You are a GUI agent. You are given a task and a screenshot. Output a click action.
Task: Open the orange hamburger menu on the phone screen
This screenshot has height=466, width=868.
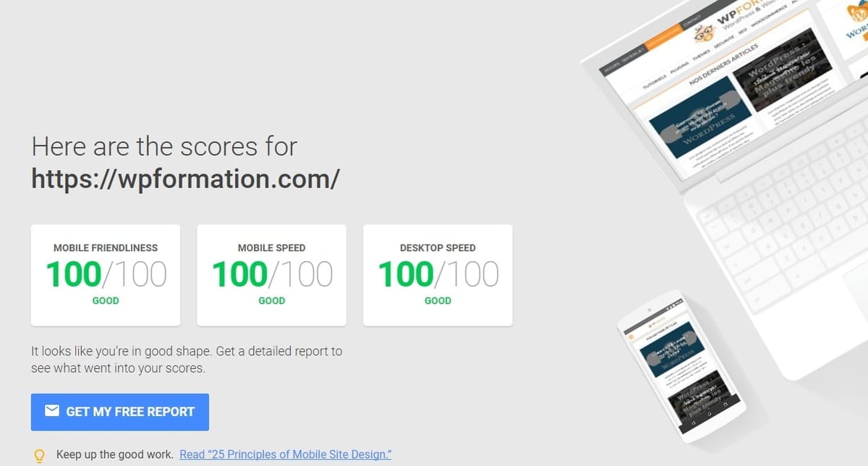[x=631, y=335]
